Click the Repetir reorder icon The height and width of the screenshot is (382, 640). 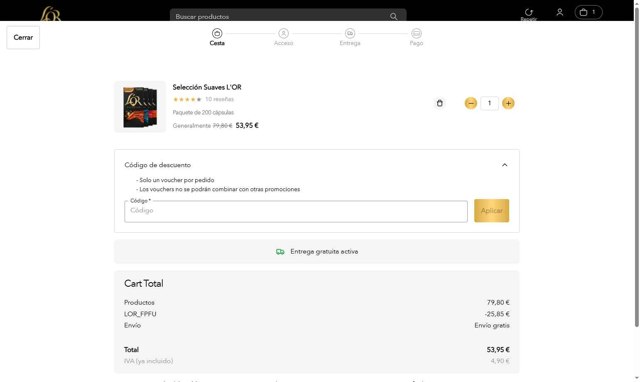click(x=529, y=13)
